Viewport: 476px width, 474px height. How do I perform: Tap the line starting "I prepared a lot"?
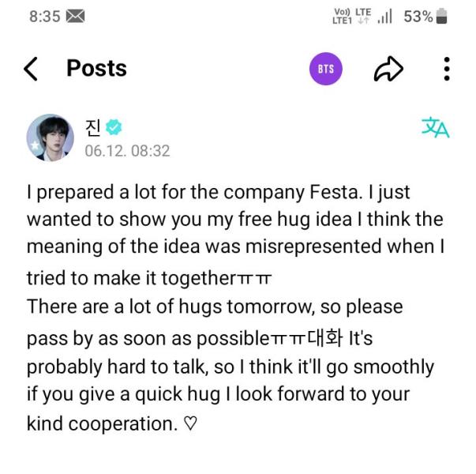coord(218,192)
